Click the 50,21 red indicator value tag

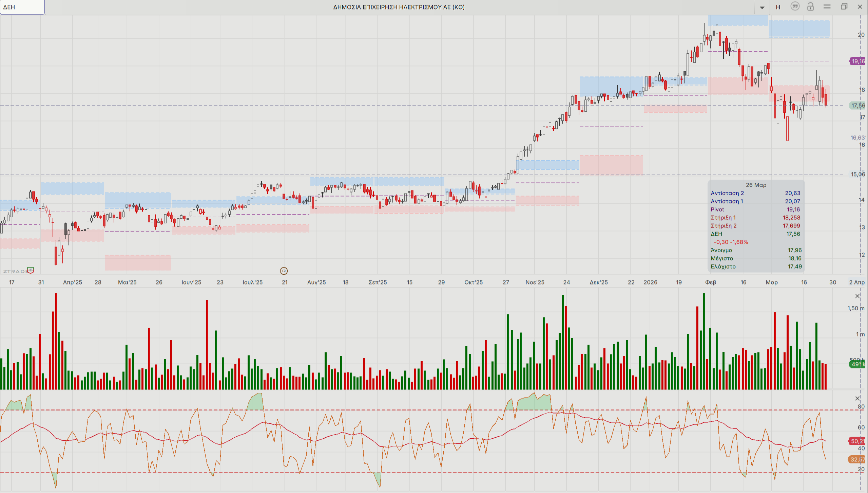point(857,441)
